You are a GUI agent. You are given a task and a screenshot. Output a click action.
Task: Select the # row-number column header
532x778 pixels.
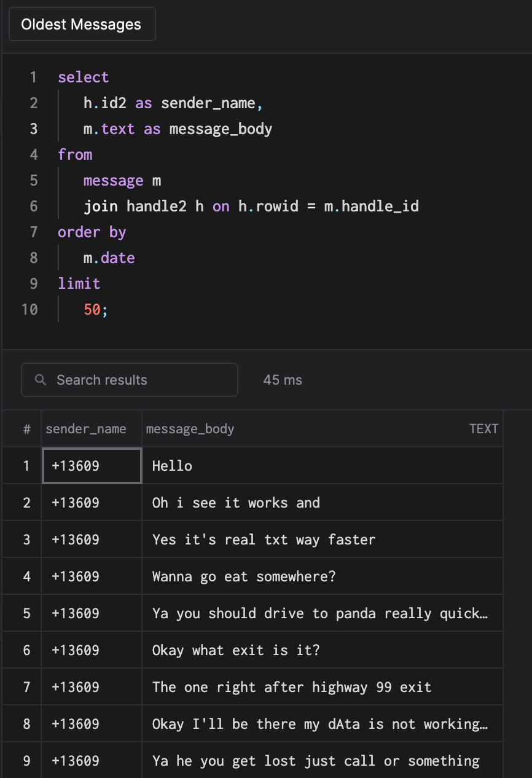tap(26, 429)
